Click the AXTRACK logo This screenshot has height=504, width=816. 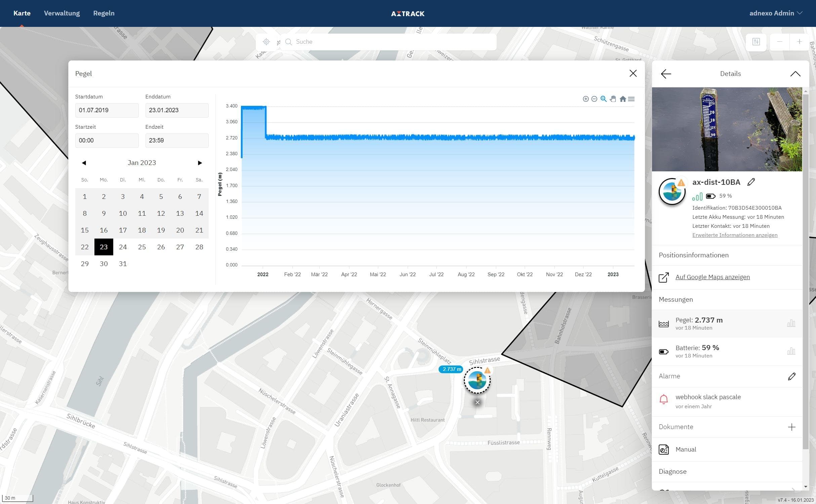pos(408,13)
